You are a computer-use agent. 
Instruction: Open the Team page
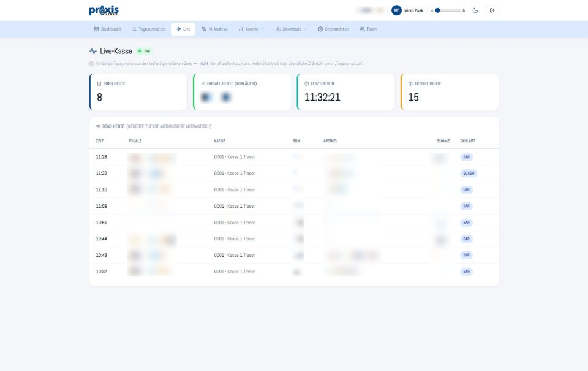(368, 29)
